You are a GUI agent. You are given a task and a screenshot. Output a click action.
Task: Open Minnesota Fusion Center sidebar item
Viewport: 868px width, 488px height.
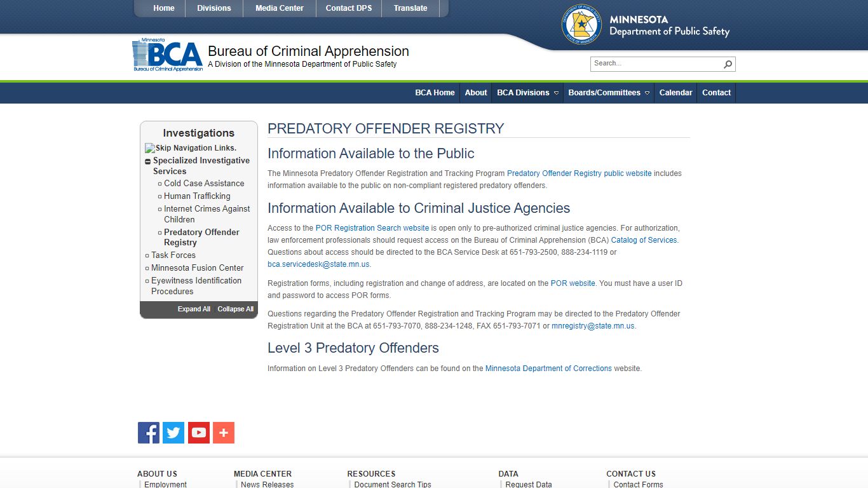[198, 268]
